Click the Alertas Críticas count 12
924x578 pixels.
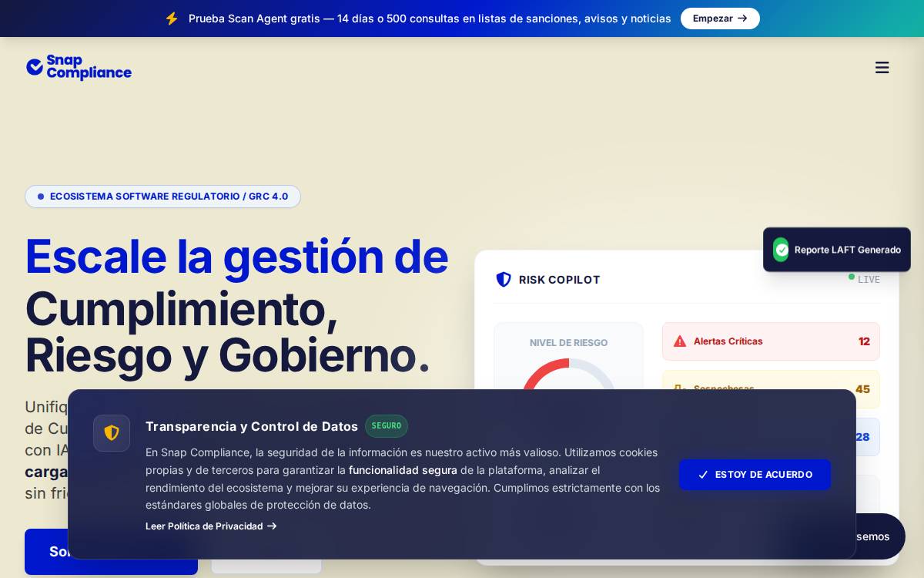pos(864,341)
